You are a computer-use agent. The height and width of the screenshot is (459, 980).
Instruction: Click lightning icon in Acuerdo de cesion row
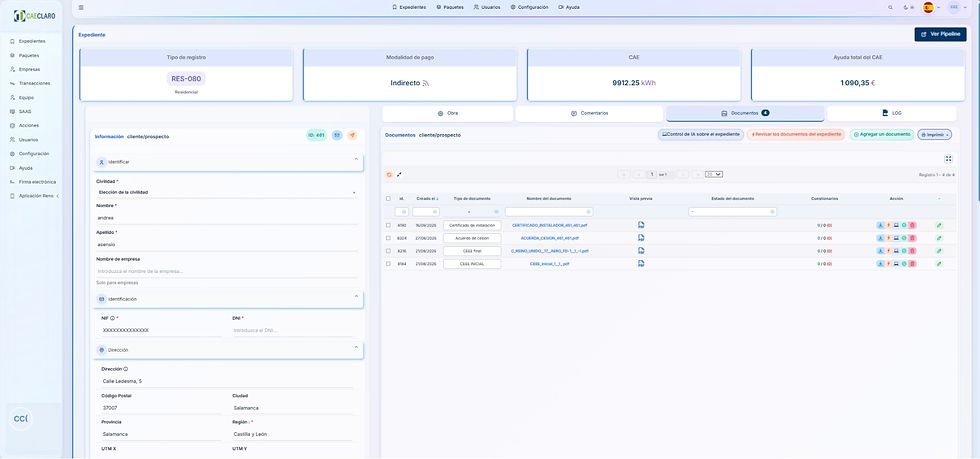[888, 238]
